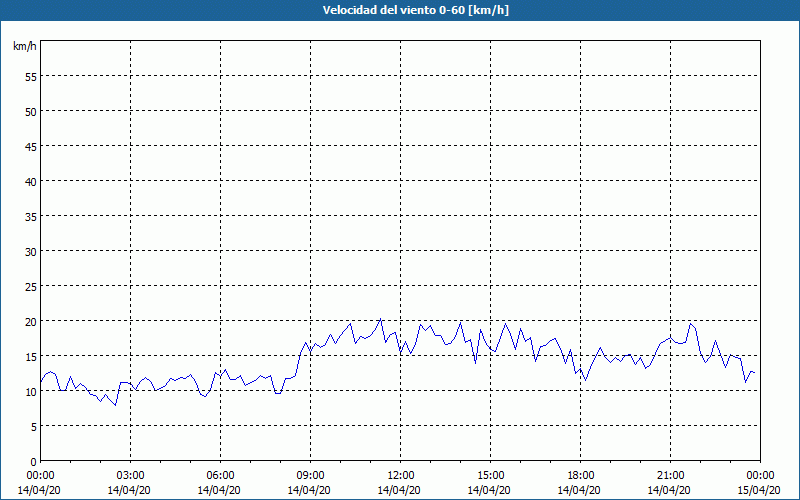Image resolution: width=800 pixels, height=500 pixels.
Task: Click the '12:00' time axis label
Action: click(401, 476)
